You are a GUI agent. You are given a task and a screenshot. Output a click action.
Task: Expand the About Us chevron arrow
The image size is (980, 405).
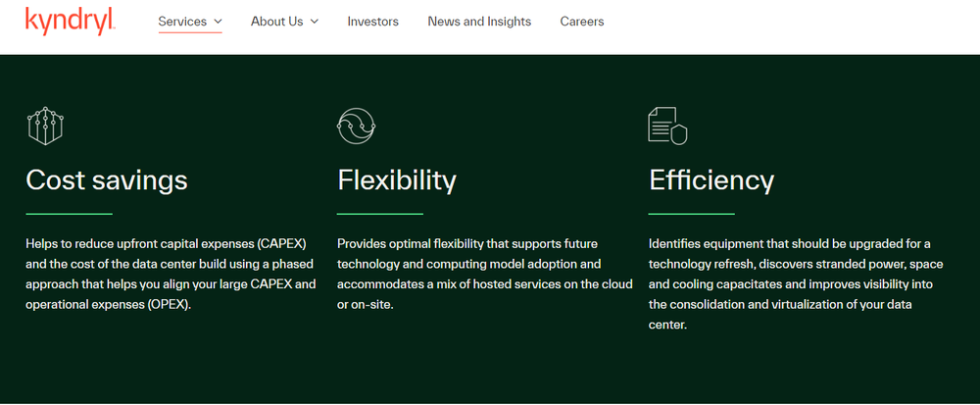pyautogui.click(x=315, y=22)
